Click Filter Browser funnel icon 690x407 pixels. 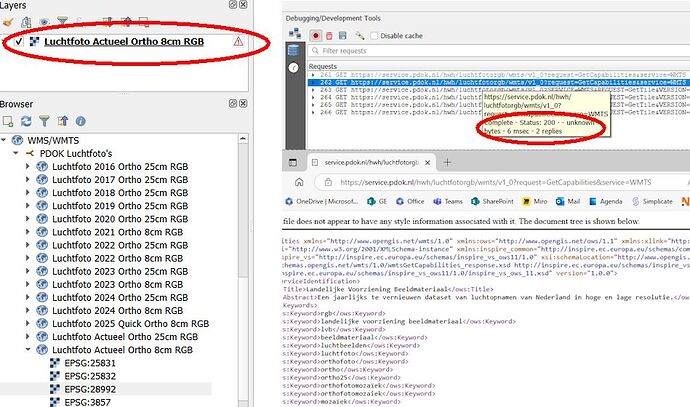[44, 121]
